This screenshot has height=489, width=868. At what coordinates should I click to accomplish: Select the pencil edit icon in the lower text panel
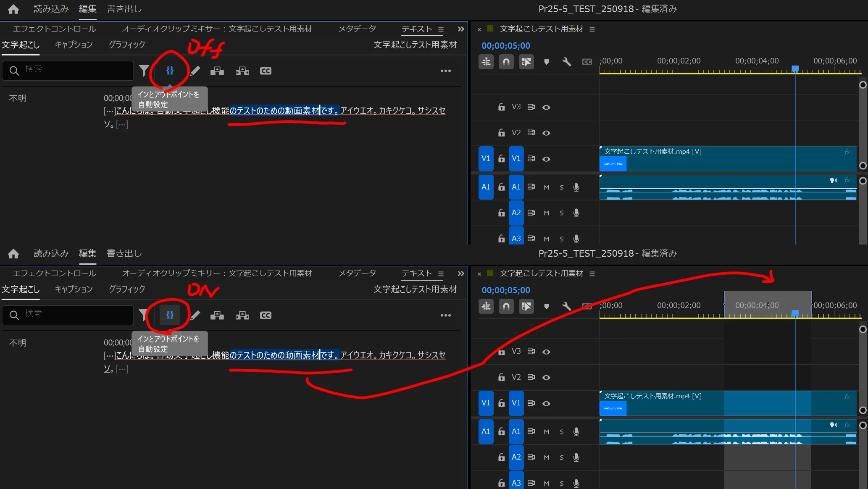pyautogui.click(x=195, y=315)
